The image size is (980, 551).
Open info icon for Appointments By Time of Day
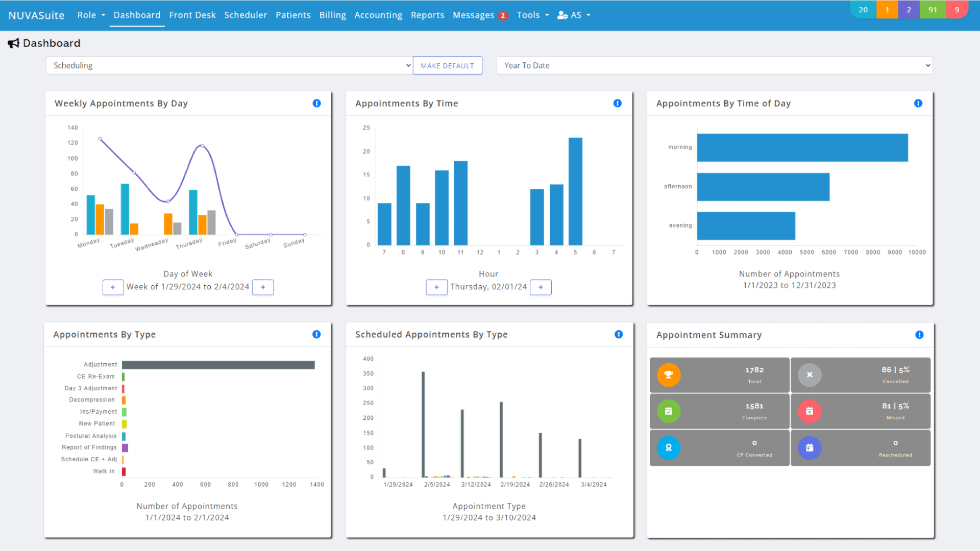pos(918,103)
